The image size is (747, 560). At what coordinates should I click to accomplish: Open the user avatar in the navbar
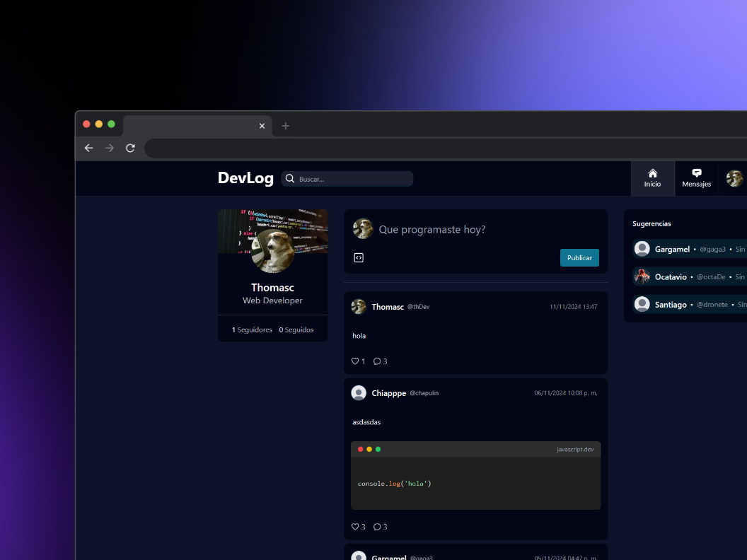tap(734, 179)
